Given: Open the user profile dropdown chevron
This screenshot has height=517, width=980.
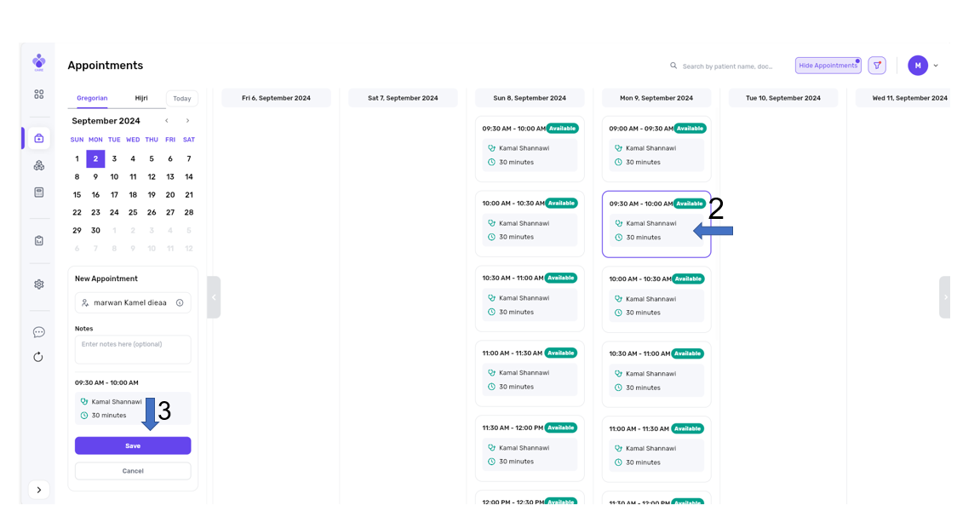Looking at the screenshot, I should (936, 66).
